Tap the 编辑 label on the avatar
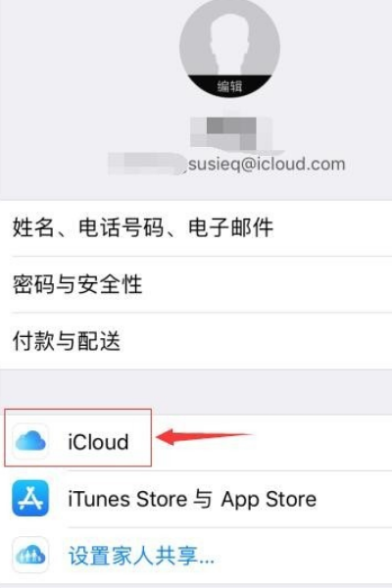The width and height of the screenshot is (392, 588). tap(229, 86)
